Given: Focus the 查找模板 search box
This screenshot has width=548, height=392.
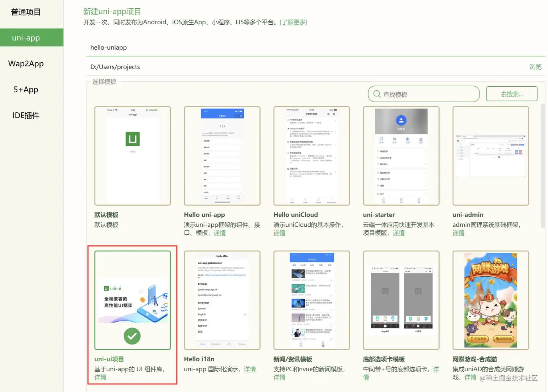Looking at the screenshot, I should 424,94.
